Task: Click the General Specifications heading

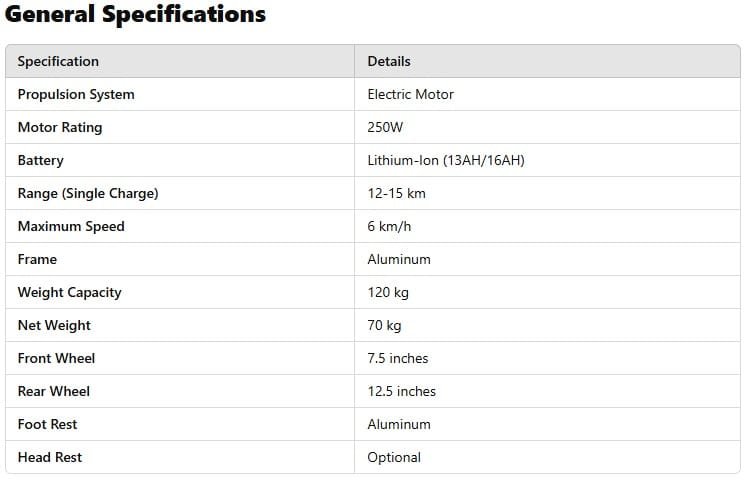Action: pyautogui.click(x=136, y=15)
